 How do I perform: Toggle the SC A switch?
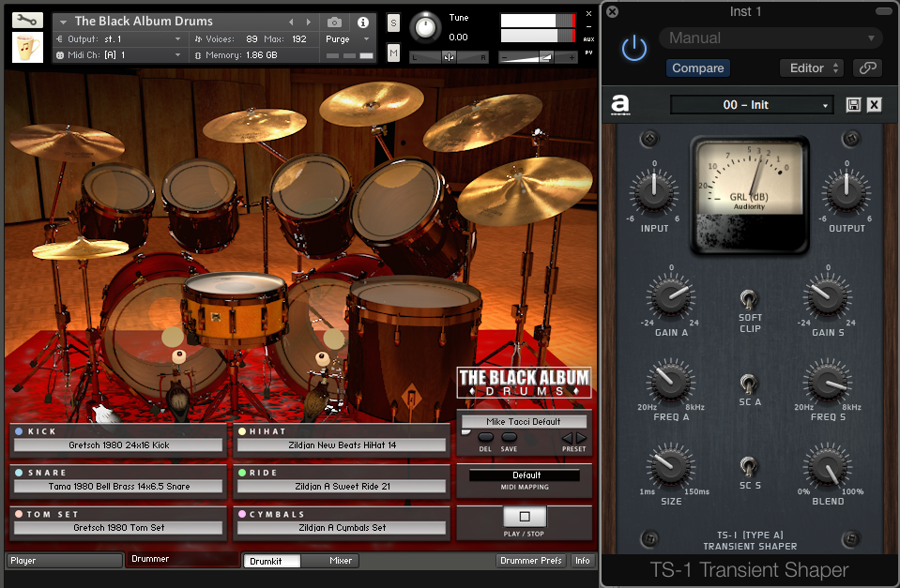748,384
